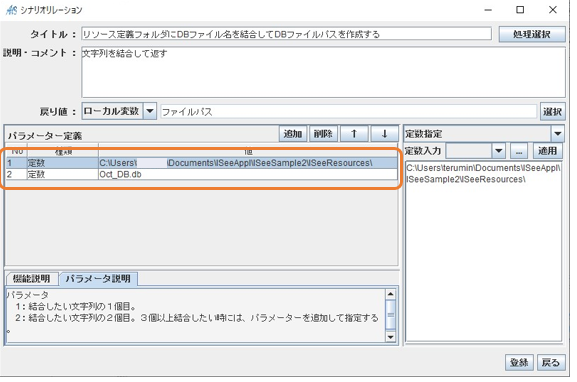The height and width of the screenshot is (382, 577).
Task: Open the 定数入力 combo box dropdown
Action: pyautogui.click(x=499, y=151)
